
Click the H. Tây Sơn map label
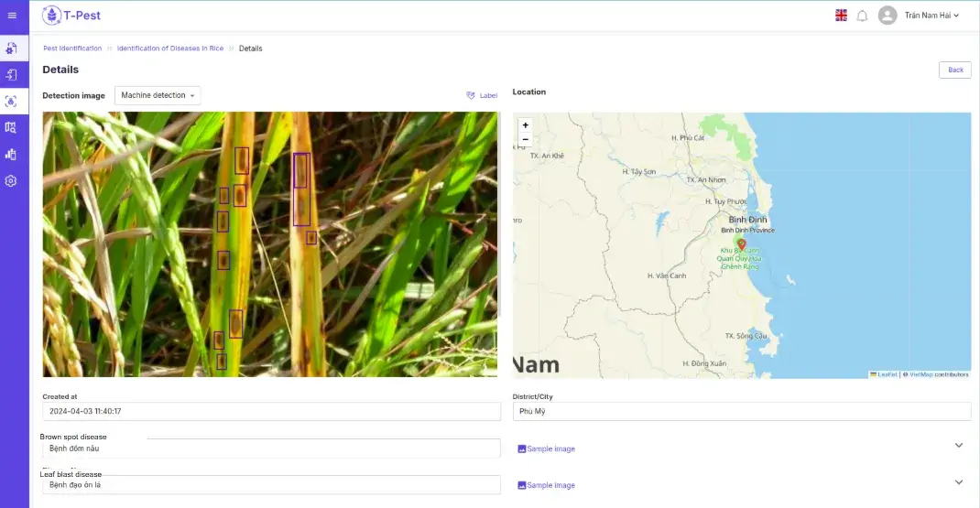[x=638, y=172]
